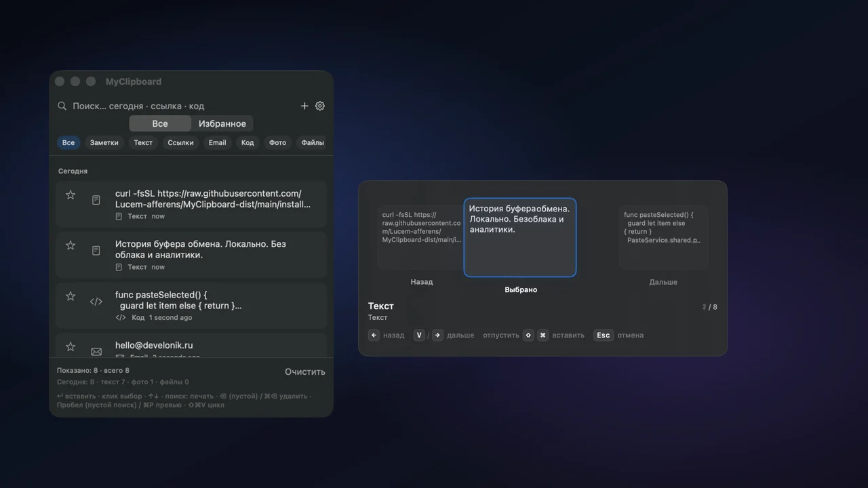Click the search magnifier icon in MyClipboard
Screen dimensions: 868x488
[x=62, y=106]
